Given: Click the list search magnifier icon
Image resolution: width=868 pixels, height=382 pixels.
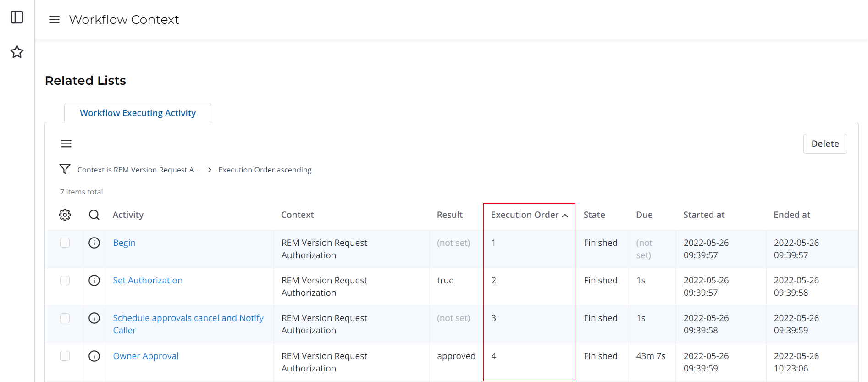Looking at the screenshot, I should [94, 215].
